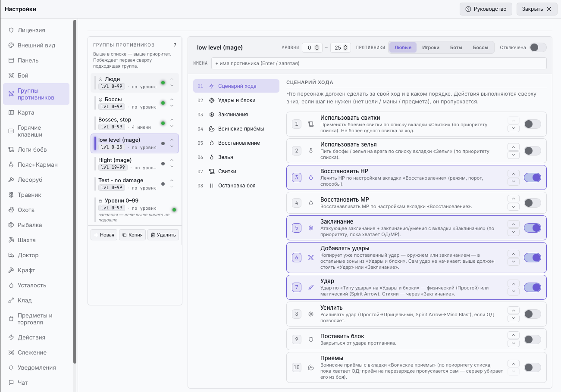The image size is (561, 392).
Task: Click the fish icon beside Рыбалка
Action: tap(11, 225)
